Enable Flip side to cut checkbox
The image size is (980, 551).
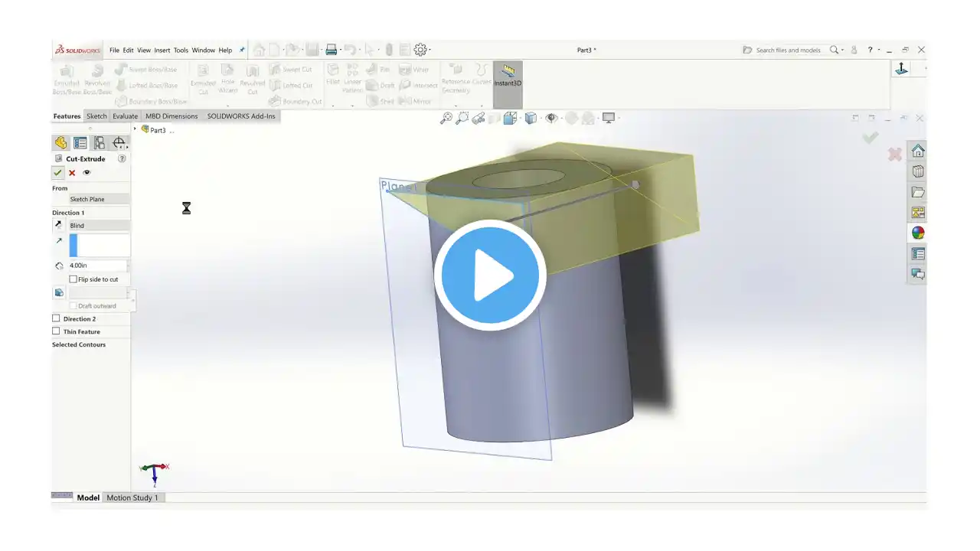click(73, 279)
